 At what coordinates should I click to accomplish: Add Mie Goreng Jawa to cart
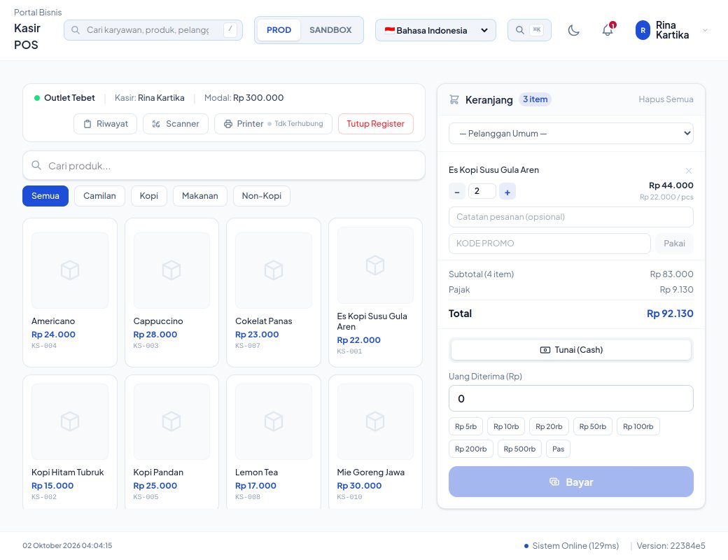click(375, 441)
